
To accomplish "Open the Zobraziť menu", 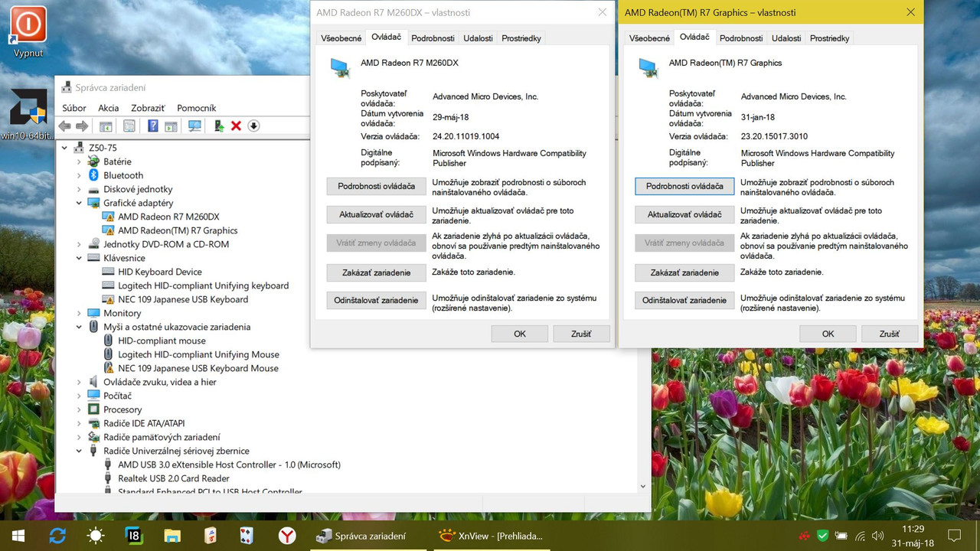I will 148,108.
